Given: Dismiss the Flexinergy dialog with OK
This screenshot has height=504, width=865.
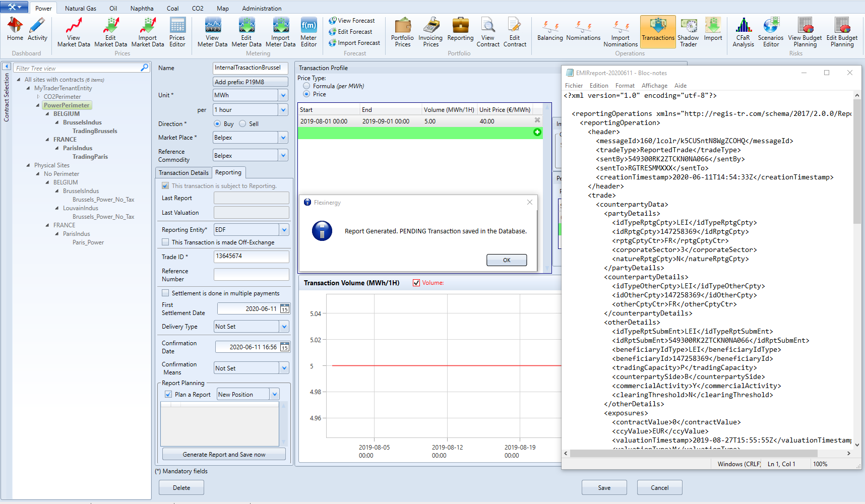Looking at the screenshot, I should click(506, 260).
